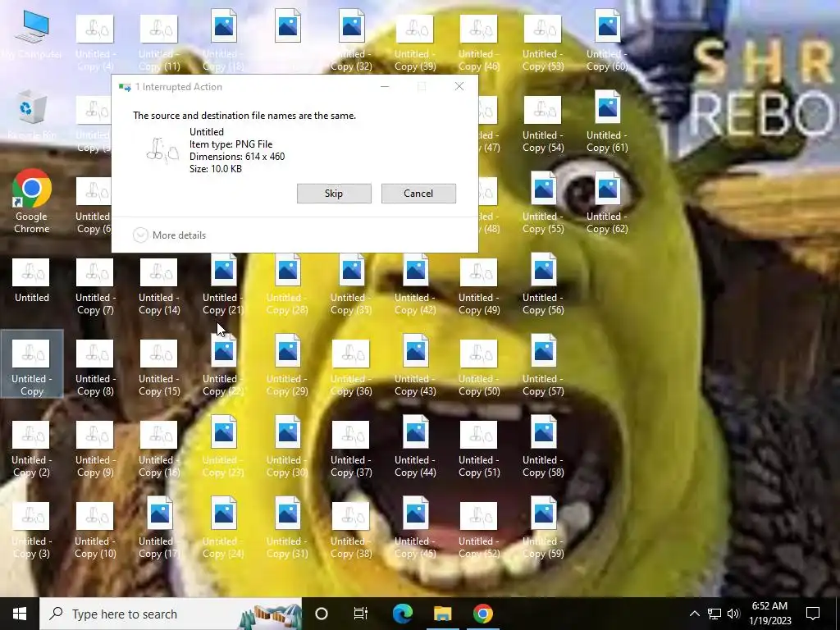Select Untitled - Copy (58) file
The image size is (840, 630).
[x=543, y=447]
